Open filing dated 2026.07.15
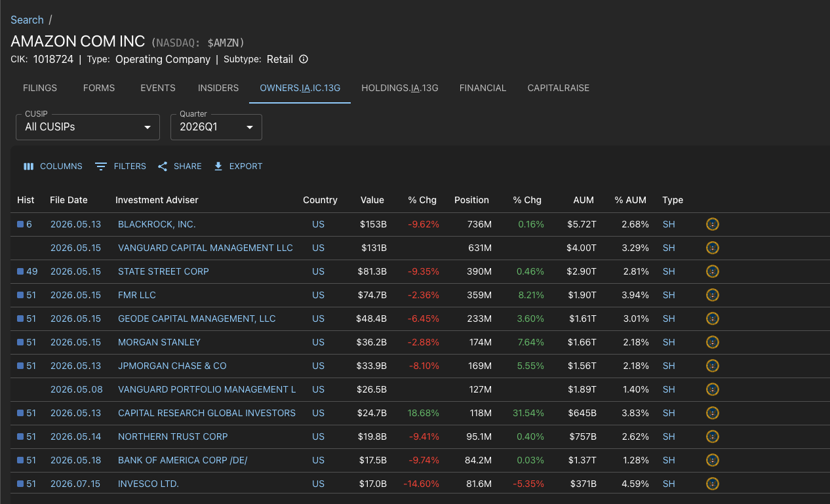830x504 pixels. pyautogui.click(x=76, y=484)
